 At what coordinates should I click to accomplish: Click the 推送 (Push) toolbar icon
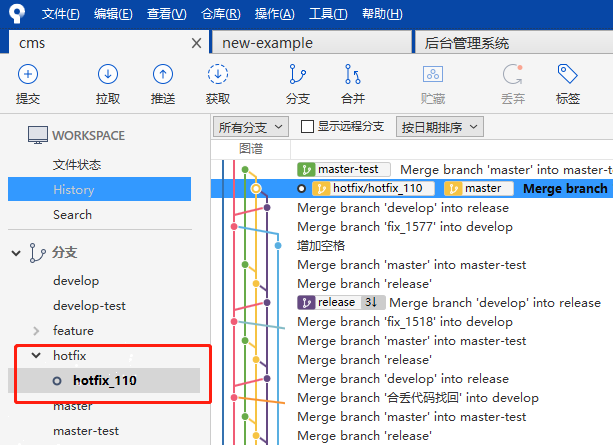click(x=163, y=84)
